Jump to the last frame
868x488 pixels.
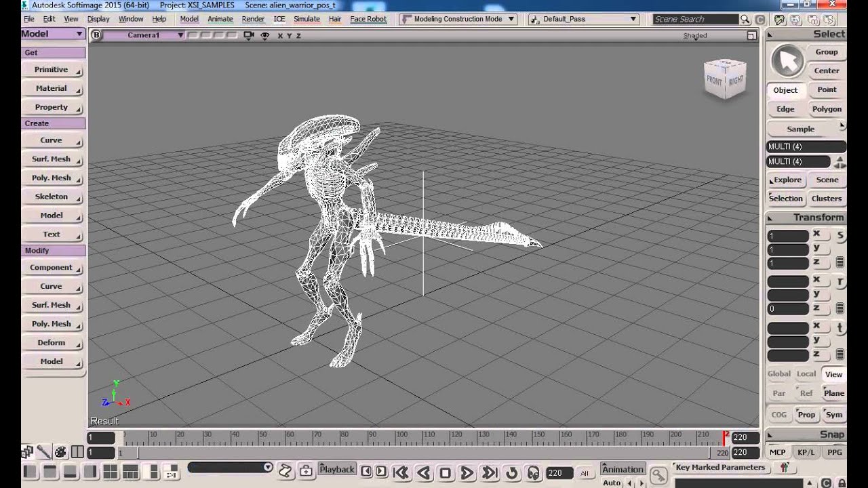click(x=490, y=472)
